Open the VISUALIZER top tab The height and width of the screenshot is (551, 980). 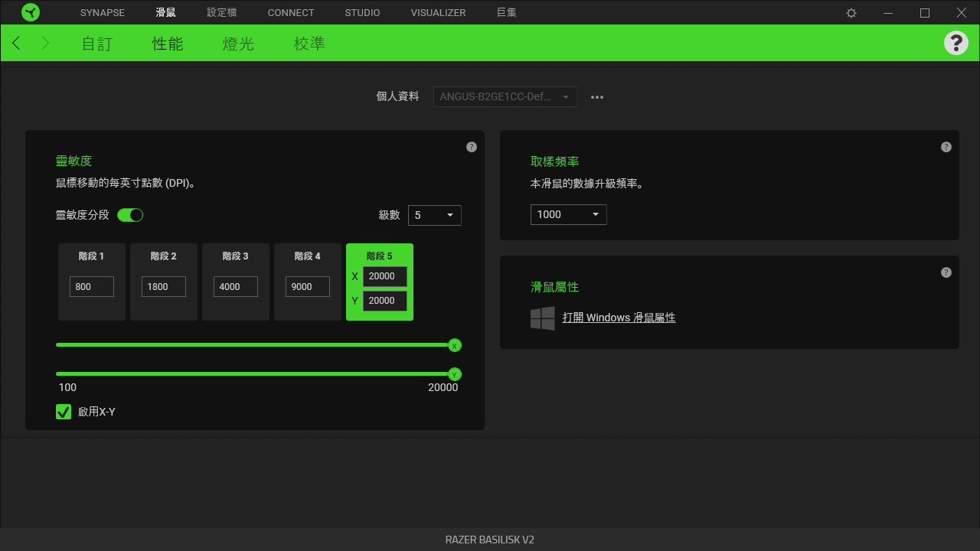tap(438, 13)
